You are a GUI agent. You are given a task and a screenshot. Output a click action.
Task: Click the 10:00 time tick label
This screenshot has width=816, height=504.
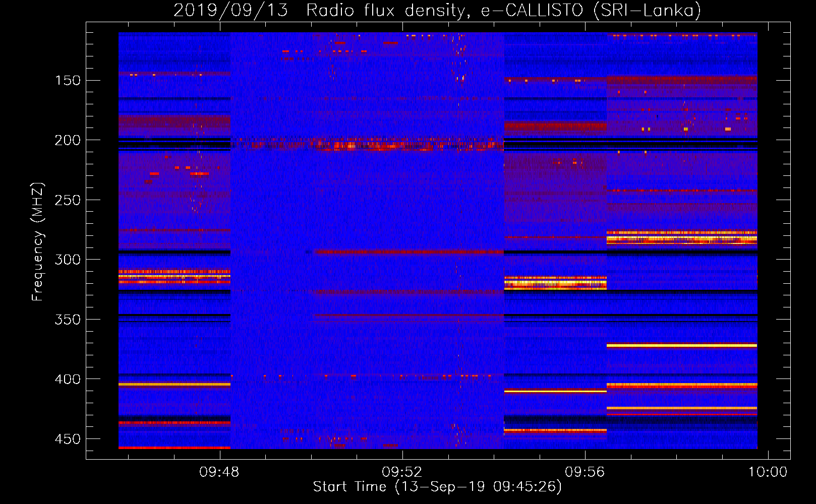pyautogui.click(x=768, y=472)
